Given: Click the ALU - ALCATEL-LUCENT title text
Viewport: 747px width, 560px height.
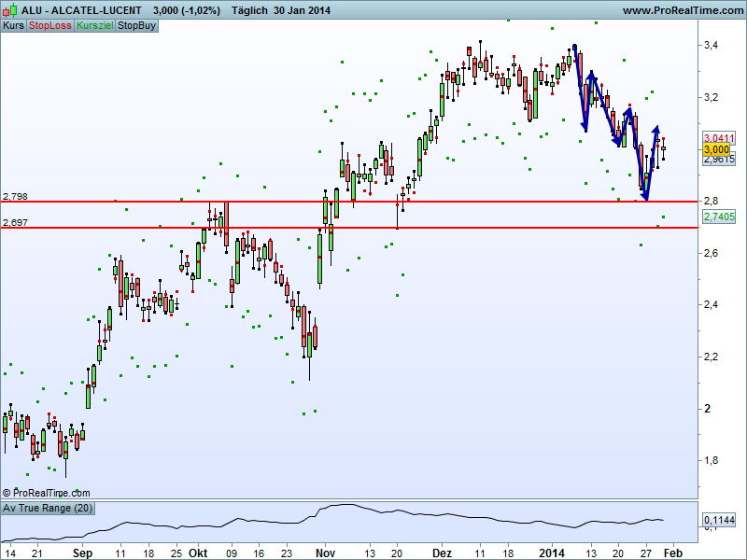Looking at the screenshot, I should click(81, 10).
